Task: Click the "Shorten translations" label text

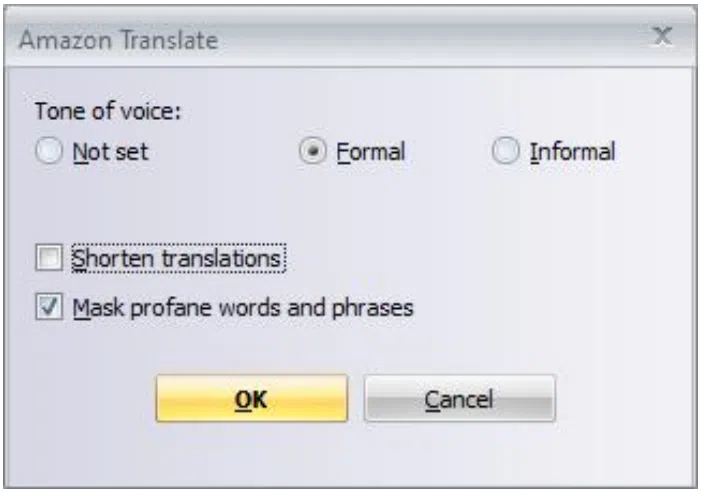Action: pos(178,259)
